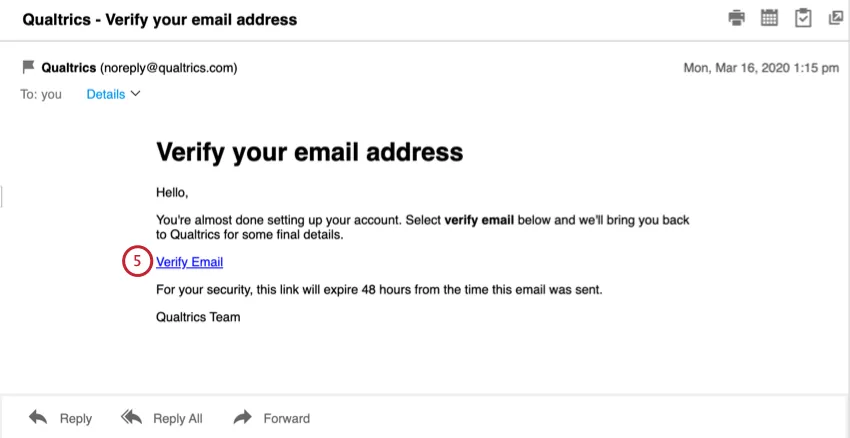Viewport: 850px width, 438px height.
Task: Click the noreply@qualtrics.com sender address
Action: (x=168, y=68)
